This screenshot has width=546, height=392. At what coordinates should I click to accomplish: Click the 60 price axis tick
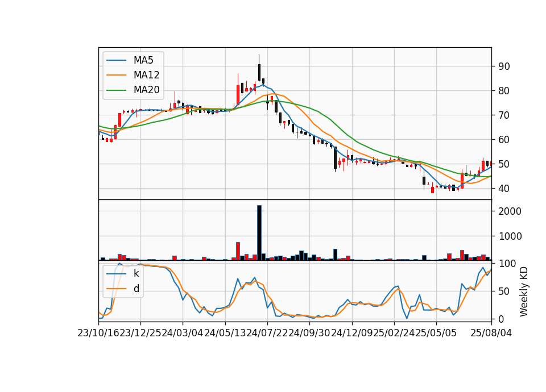click(x=504, y=140)
